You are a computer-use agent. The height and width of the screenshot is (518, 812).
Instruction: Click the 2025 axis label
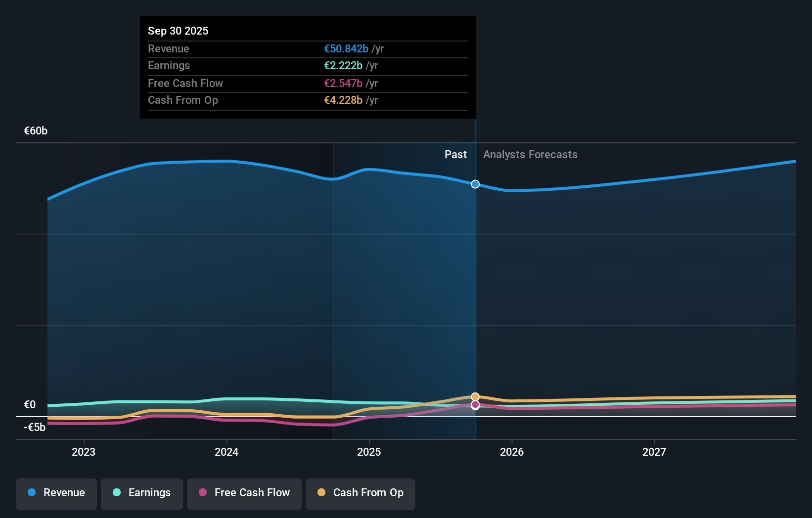point(369,451)
